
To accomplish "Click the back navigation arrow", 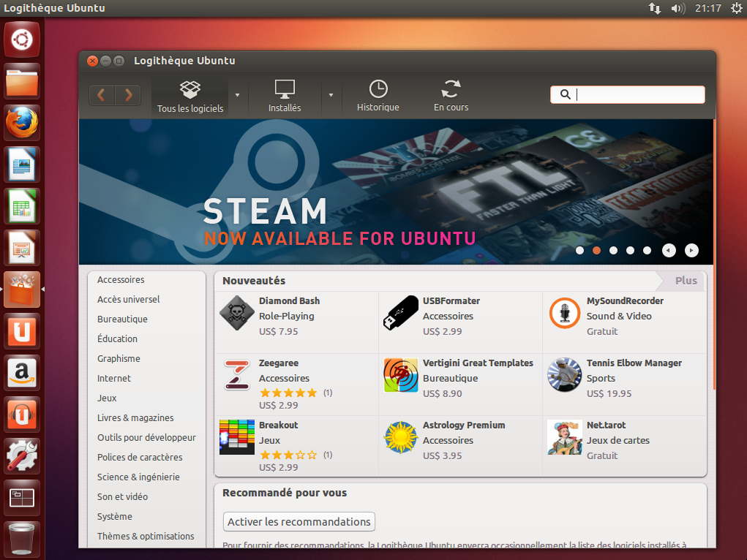I will tap(102, 95).
